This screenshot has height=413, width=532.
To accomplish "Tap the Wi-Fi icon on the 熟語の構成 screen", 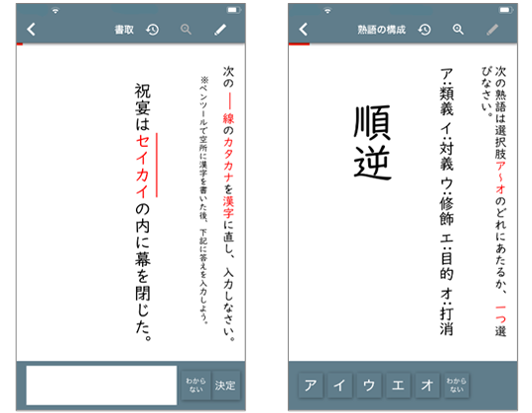I will pos(327,11).
